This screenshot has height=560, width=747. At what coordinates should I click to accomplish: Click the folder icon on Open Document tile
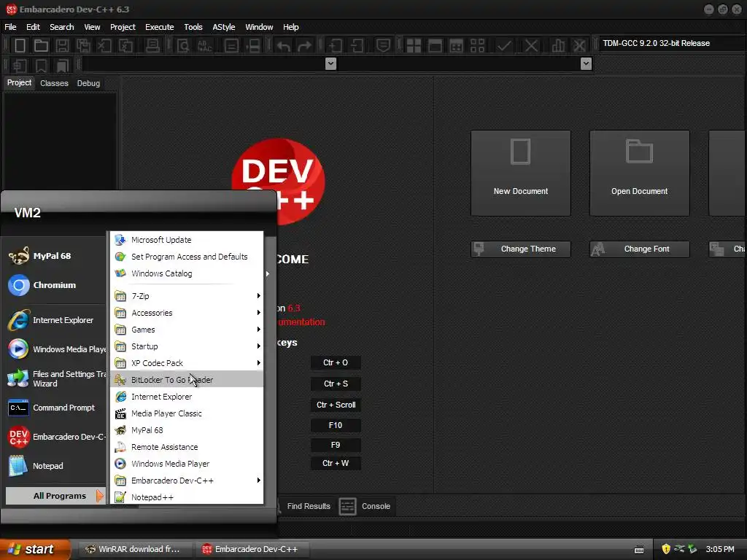coord(639,152)
